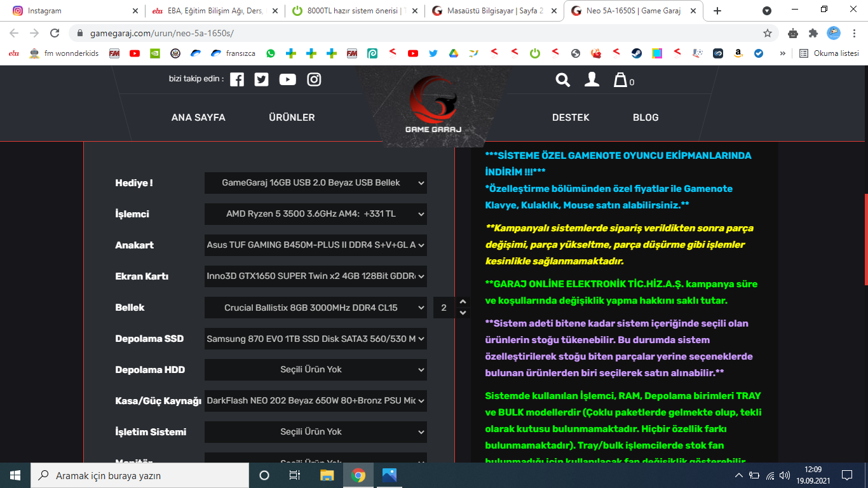Image resolution: width=868 pixels, height=488 pixels.
Task: Click the Windows Start button
Action: point(15,475)
